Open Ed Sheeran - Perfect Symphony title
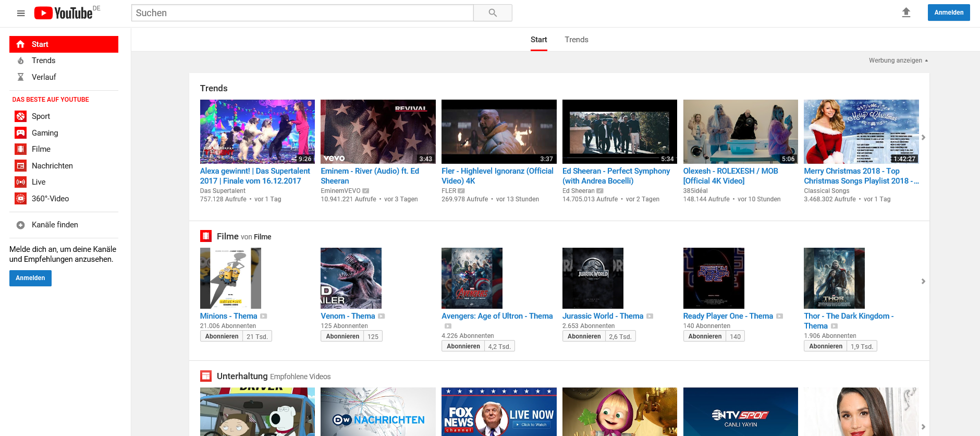The image size is (980, 436). click(x=616, y=176)
